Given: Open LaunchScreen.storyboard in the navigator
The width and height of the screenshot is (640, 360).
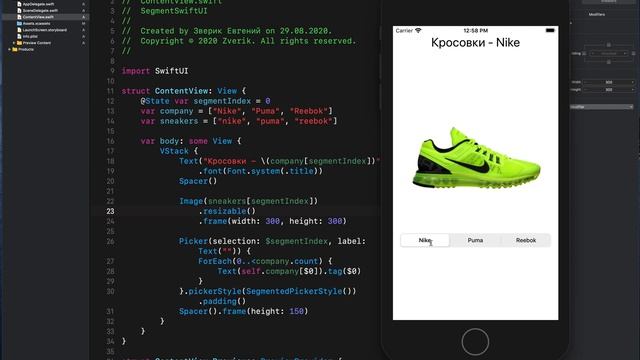Looking at the screenshot, I should click(44, 30).
